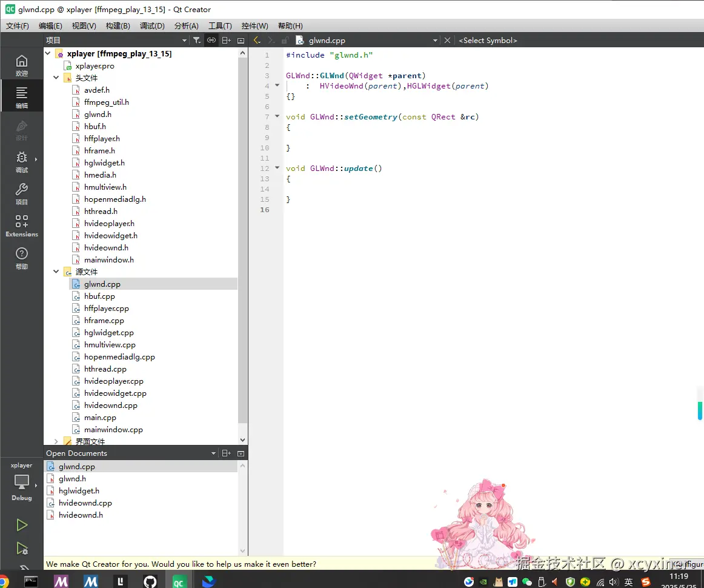Select main.cpp in the project tree
Image resolution: width=704 pixels, height=588 pixels.
(100, 418)
